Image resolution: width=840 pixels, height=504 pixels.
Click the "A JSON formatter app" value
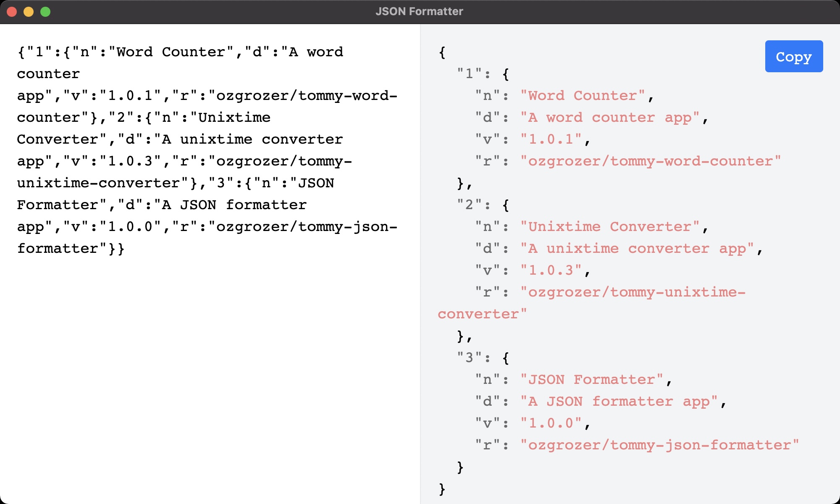coord(619,402)
